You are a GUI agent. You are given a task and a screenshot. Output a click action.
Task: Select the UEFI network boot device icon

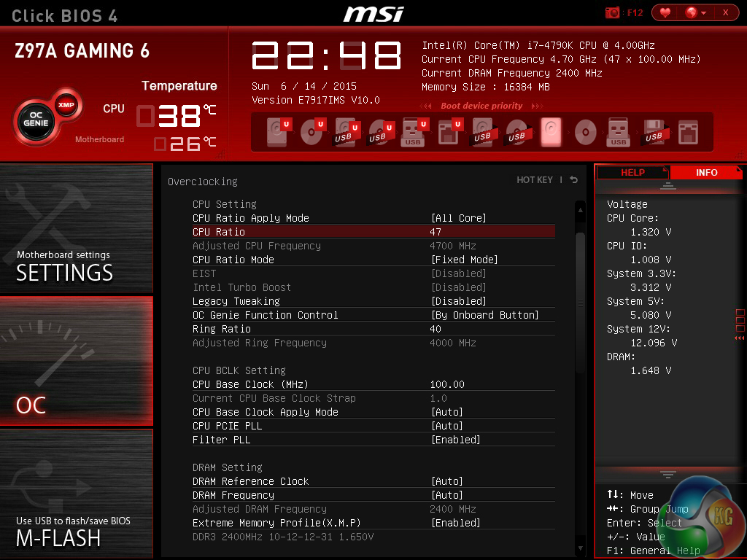tap(449, 132)
